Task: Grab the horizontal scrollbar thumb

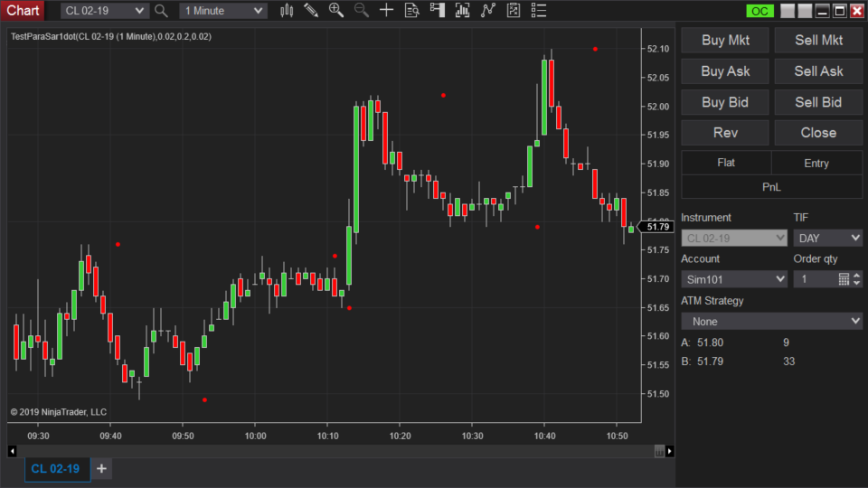Action: [659, 452]
